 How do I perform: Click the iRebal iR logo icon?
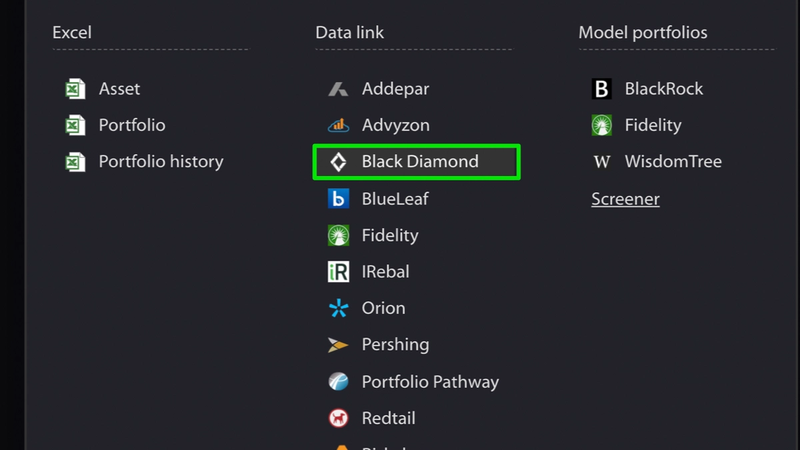(338, 271)
